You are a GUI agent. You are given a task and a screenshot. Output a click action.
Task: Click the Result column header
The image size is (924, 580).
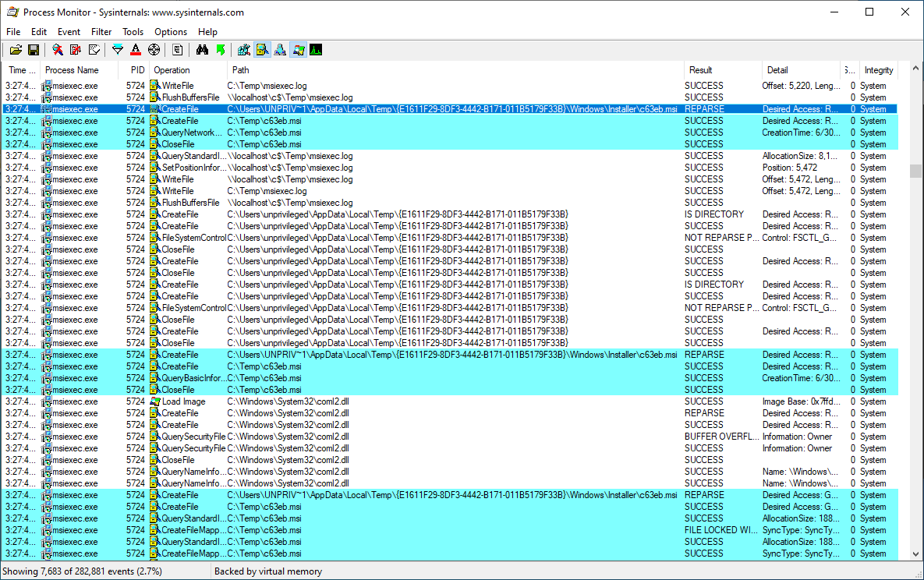point(701,70)
